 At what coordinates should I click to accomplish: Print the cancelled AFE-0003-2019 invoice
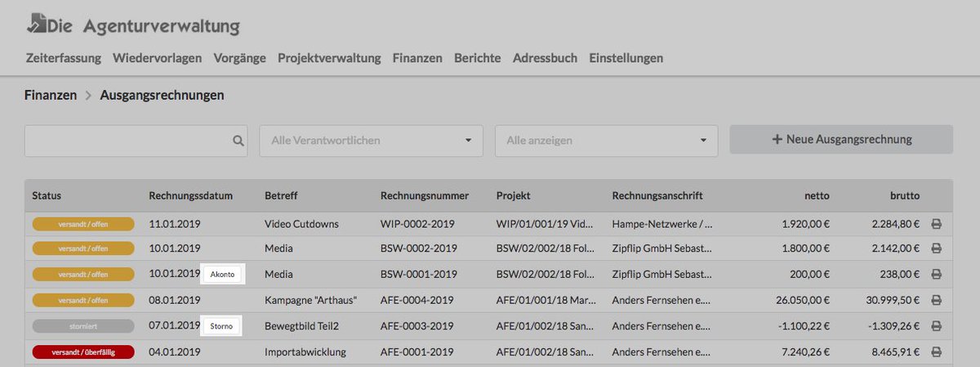pyautogui.click(x=936, y=326)
